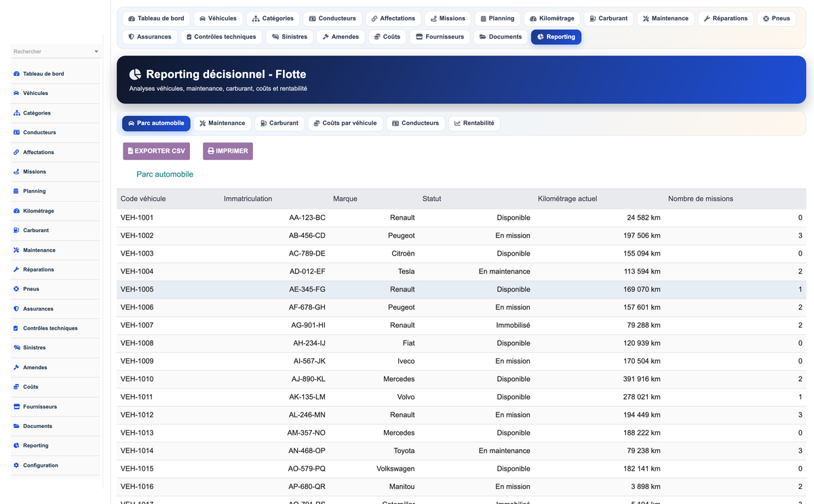Click the Maintenance tools icon in sidebar
814x504 pixels.
point(16,250)
